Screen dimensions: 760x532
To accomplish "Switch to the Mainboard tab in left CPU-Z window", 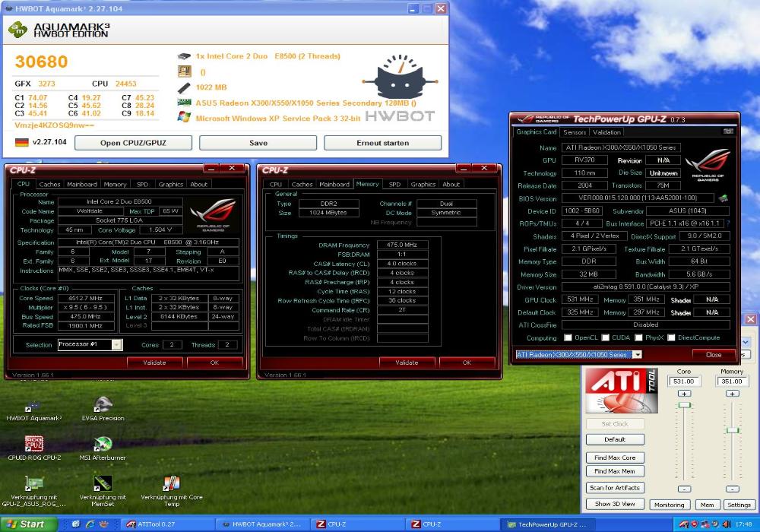I will [x=82, y=184].
